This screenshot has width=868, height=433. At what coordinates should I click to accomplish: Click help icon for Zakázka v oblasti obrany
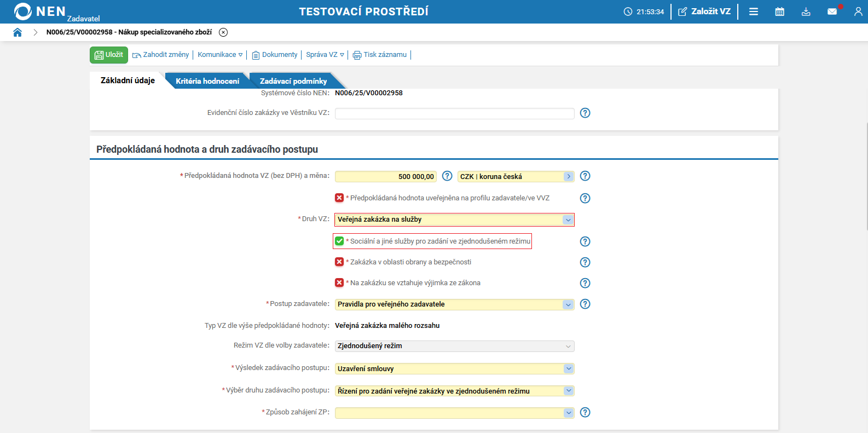(585, 262)
